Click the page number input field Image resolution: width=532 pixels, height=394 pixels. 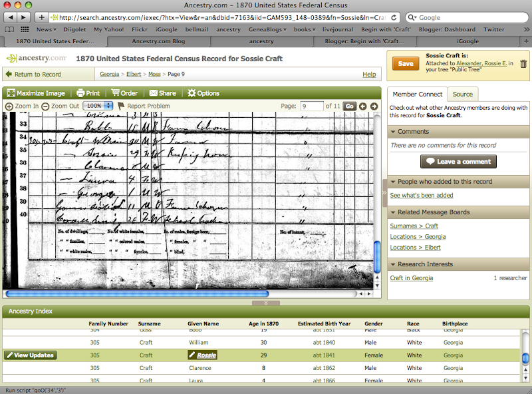point(312,106)
